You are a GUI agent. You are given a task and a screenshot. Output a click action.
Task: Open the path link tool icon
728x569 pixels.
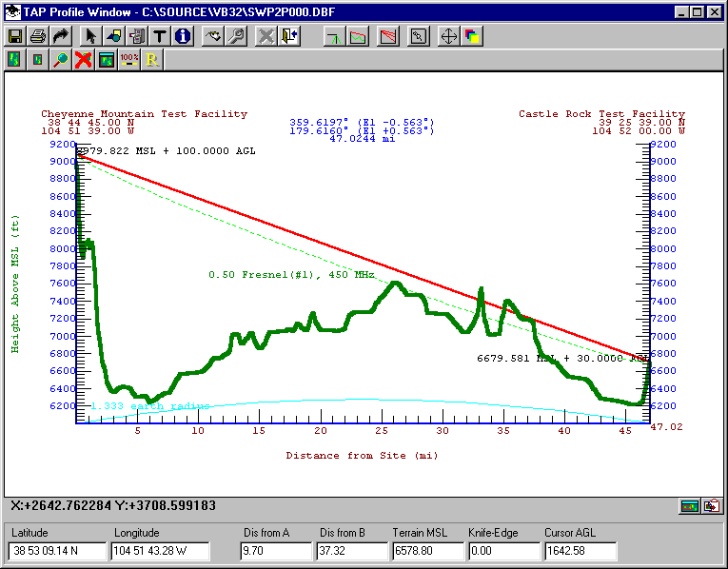click(419, 36)
